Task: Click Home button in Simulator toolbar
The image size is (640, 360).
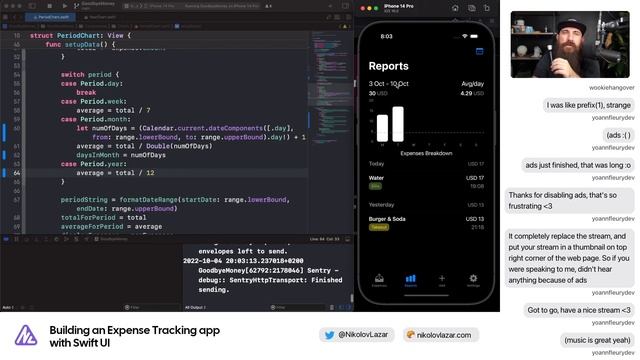Action: 455,8
